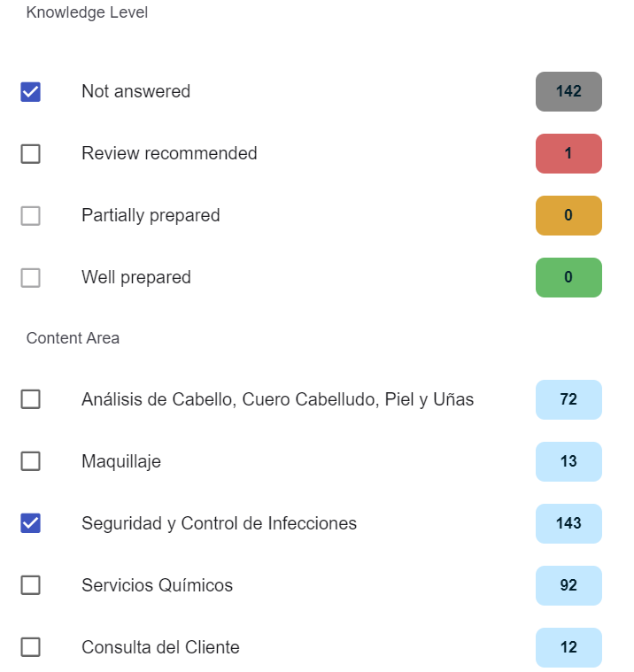Uncheck Seguridad y Control de Infecciones
Image resolution: width=634 pixels, height=672 pixels.
(x=30, y=523)
